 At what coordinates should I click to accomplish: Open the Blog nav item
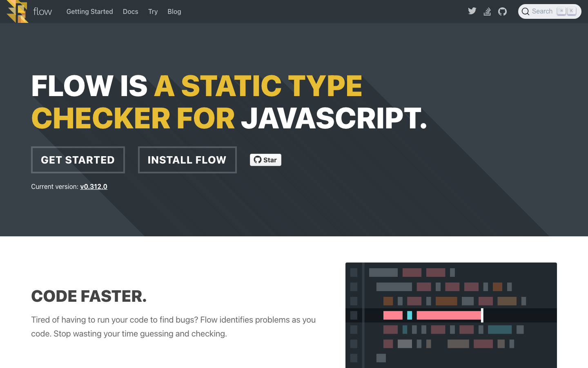174,11
